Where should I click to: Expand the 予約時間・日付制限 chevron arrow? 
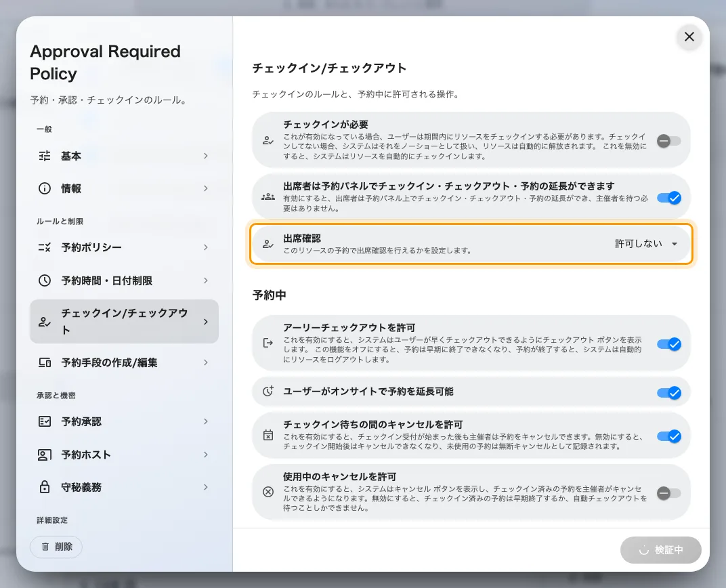click(206, 280)
